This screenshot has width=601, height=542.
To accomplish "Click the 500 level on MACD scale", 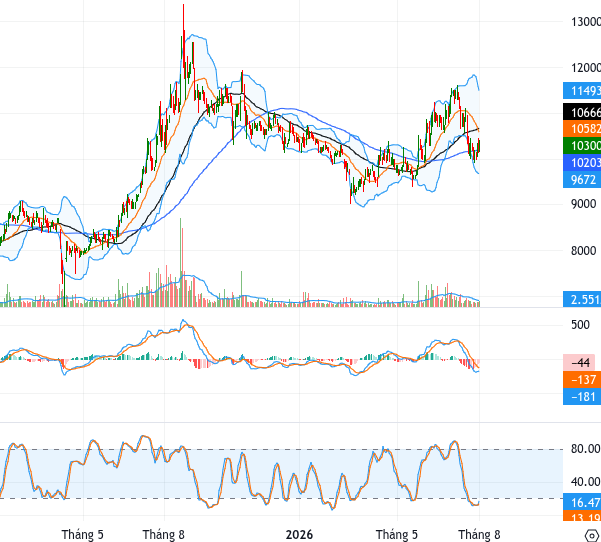I will pyautogui.click(x=580, y=325).
